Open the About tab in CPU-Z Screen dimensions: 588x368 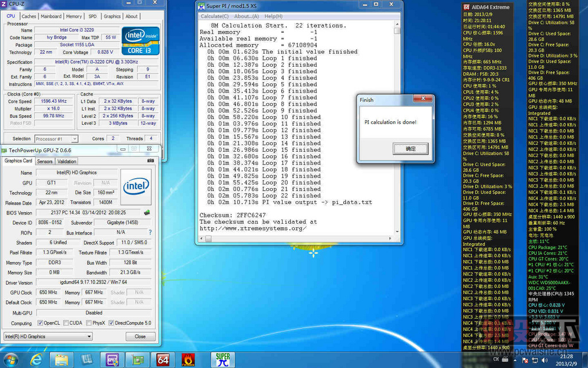click(131, 16)
